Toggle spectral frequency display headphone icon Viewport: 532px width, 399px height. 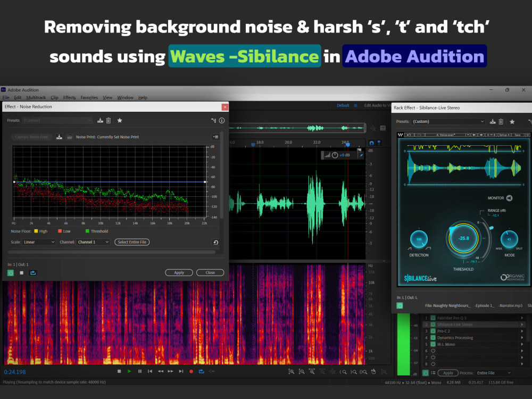(x=371, y=143)
